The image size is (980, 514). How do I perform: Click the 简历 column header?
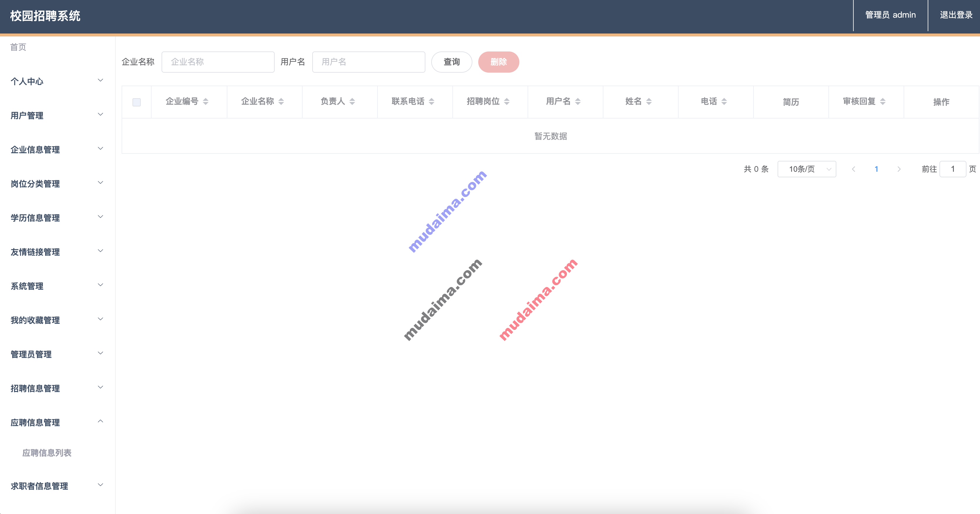click(791, 102)
